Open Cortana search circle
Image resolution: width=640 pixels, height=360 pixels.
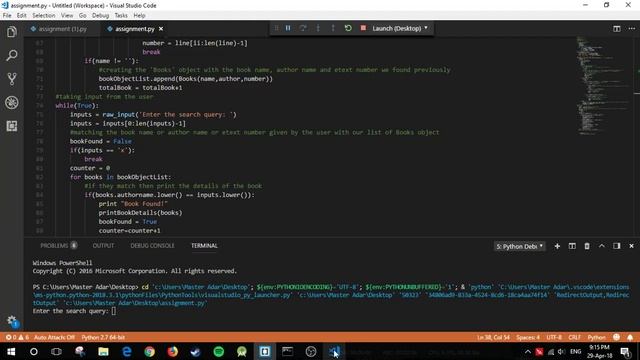(34, 351)
